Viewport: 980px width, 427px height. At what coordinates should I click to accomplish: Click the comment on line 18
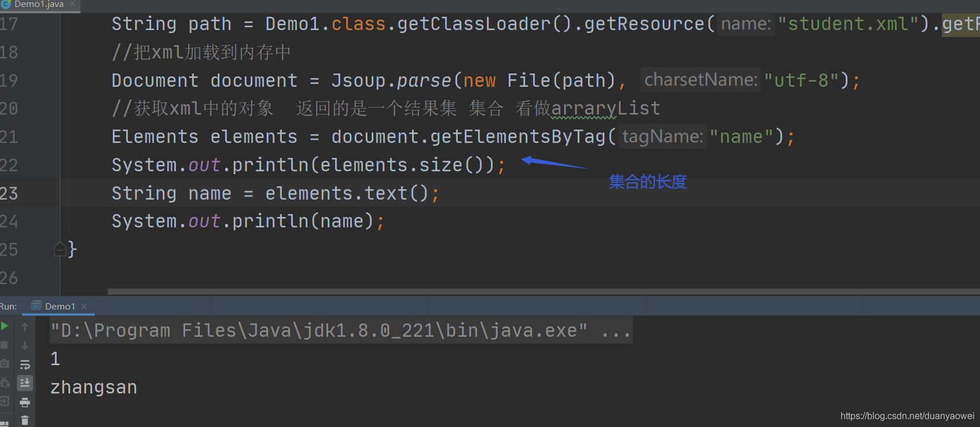tap(201, 53)
